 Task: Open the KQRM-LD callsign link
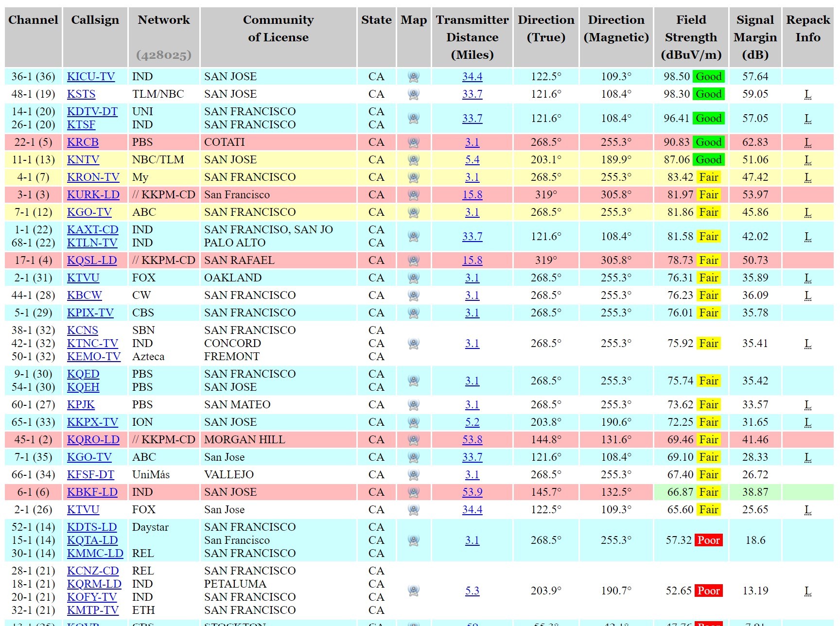pos(94,584)
